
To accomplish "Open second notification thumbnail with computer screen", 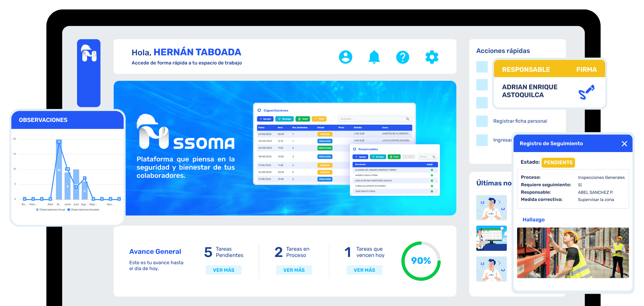I will tap(491, 238).
